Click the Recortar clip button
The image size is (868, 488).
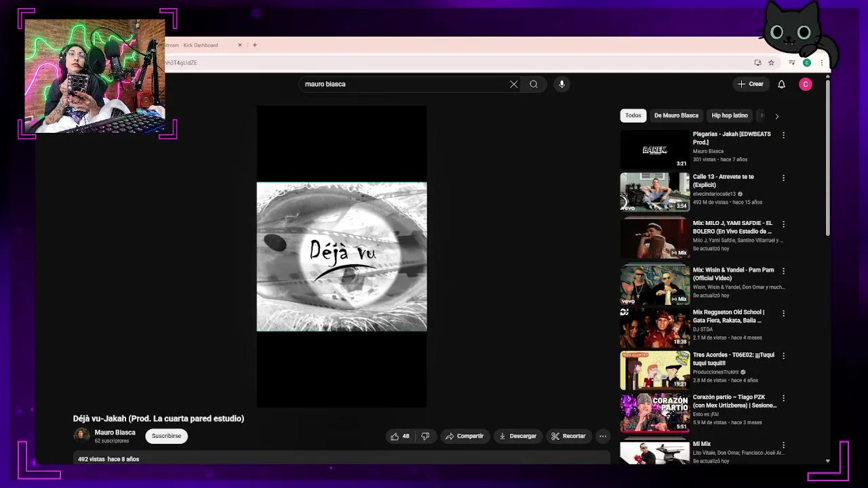(569, 436)
